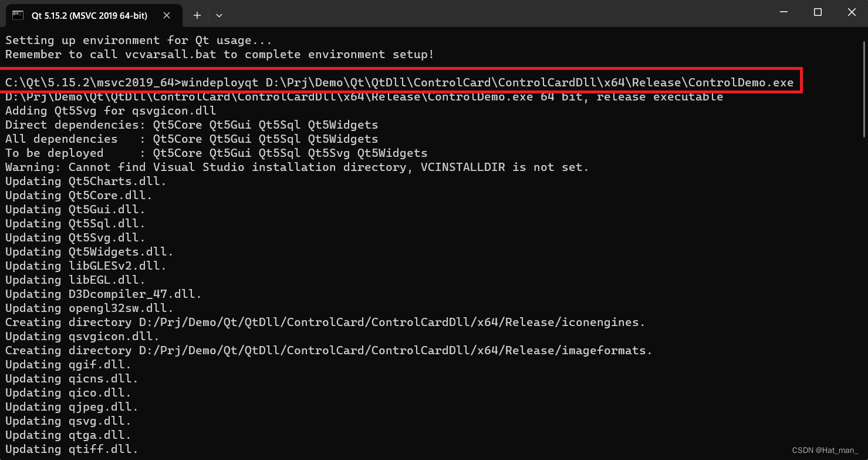Minimize the terminal window
The width and height of the screenshot is (868, 460).
coord(783,12)
